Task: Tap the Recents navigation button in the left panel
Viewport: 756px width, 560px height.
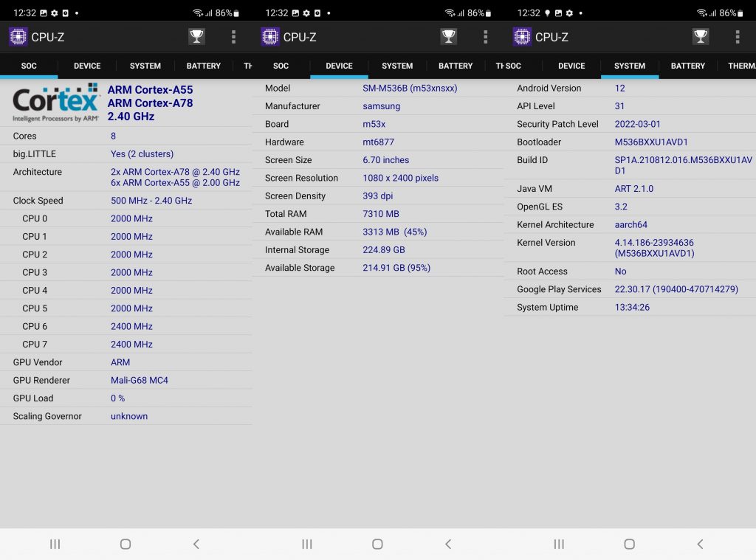Action: 55,544
